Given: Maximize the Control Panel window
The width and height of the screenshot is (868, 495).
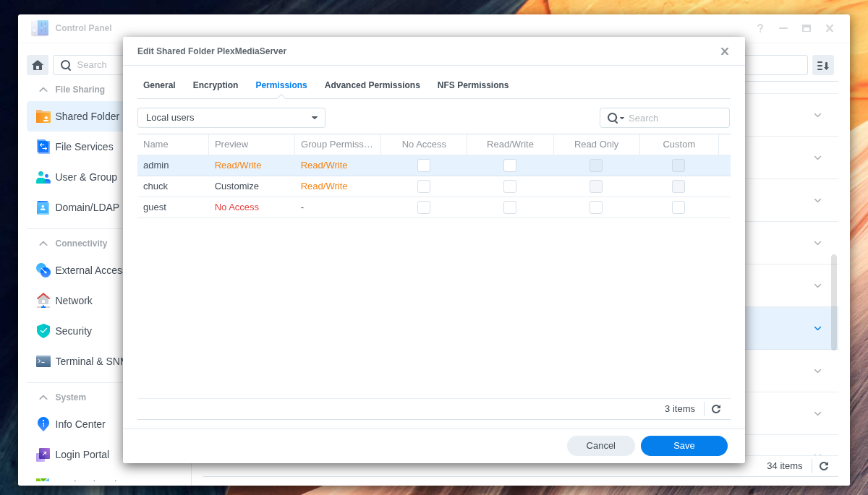Looking at the screenshot, I should 807,28.
